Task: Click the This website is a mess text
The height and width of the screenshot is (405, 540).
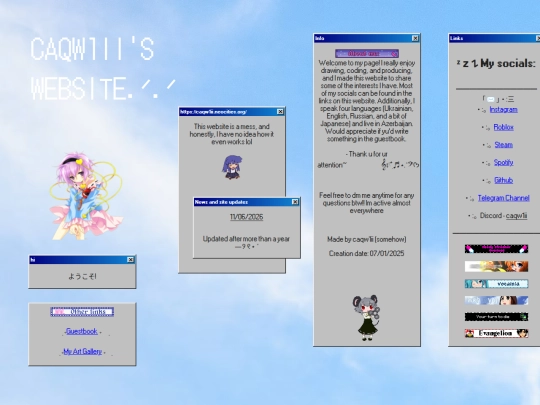Action: (232, 134)
